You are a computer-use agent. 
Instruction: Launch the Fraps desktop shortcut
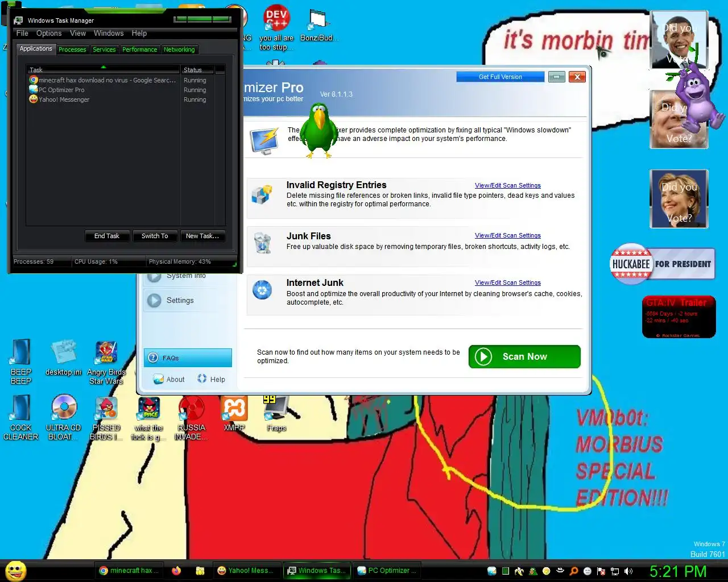coord(276,413)
